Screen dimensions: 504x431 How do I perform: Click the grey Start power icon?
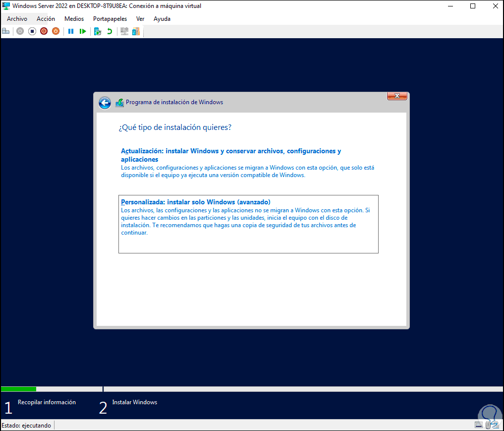20,31
